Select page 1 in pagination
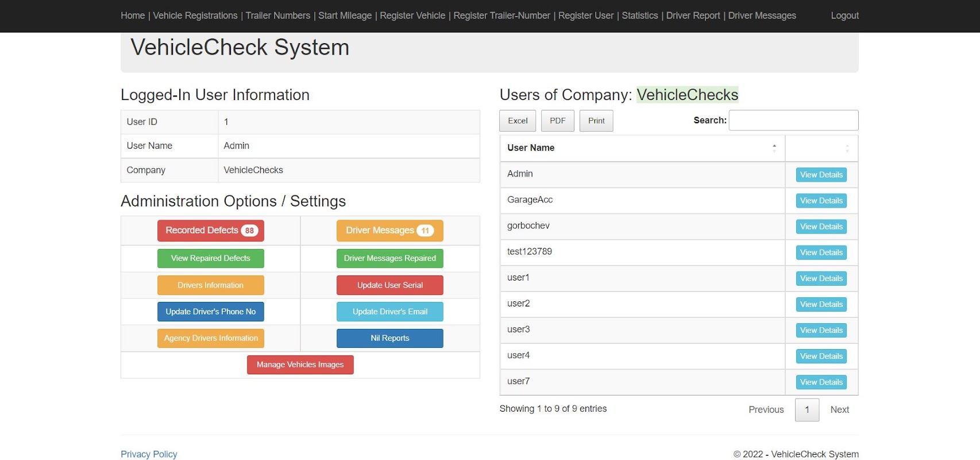The height and width of the screenshot is (460, 980). coord(807,409)
